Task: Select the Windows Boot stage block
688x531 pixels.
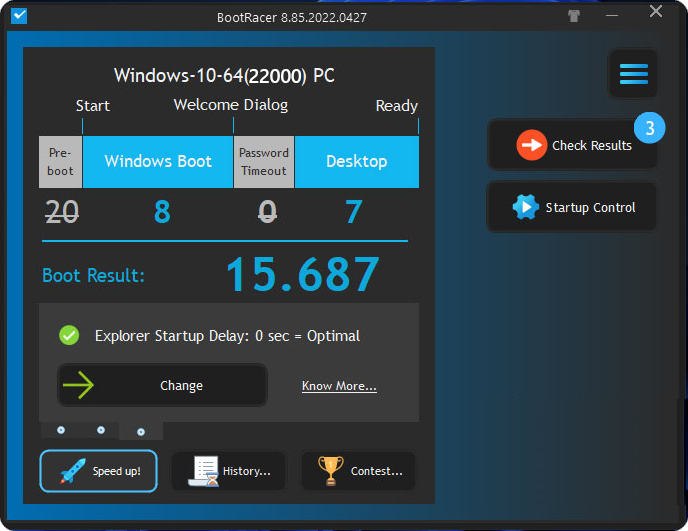Action: click(158, 162)
